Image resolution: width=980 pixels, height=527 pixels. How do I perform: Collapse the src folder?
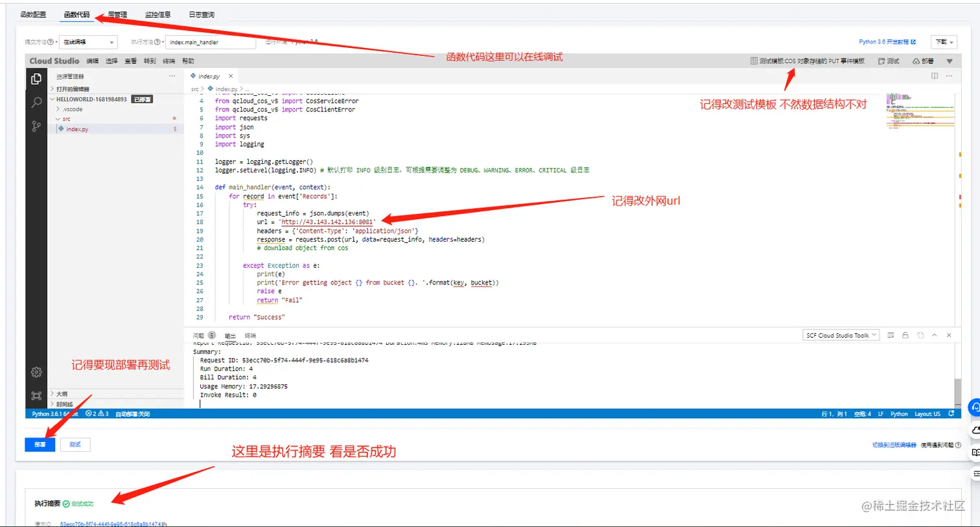[115, 119]
